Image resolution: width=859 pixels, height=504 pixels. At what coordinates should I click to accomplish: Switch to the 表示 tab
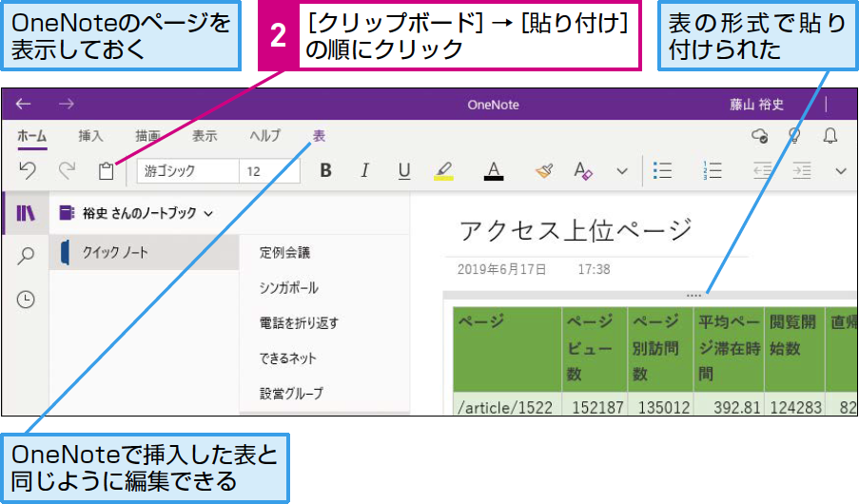[205, 136]
